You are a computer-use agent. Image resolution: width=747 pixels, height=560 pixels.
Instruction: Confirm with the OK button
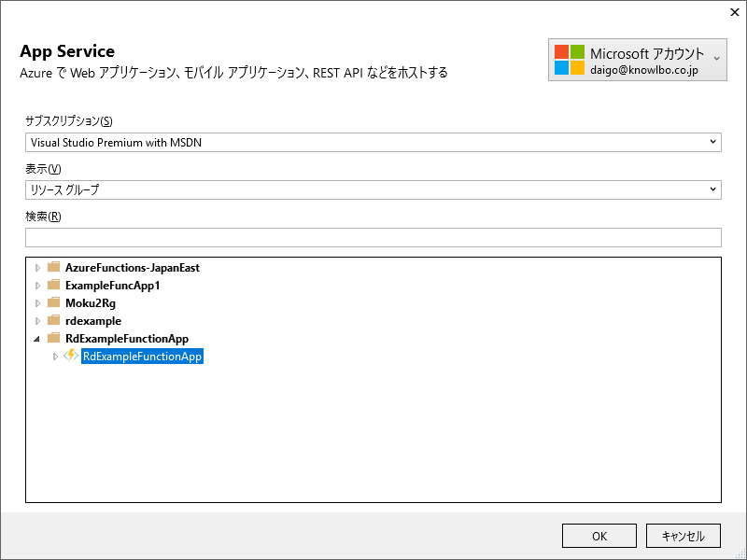[599, 536]
